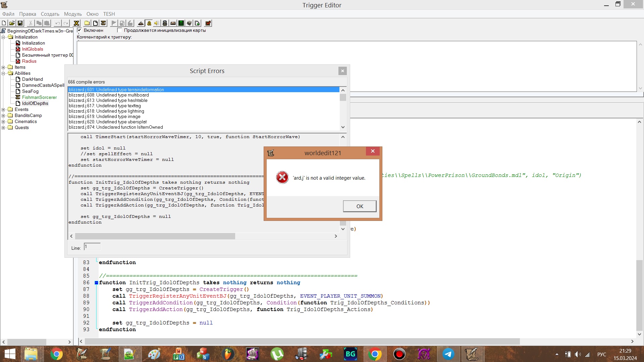
Task: Click the Script Errors horizontal scrollbar
Action: point(155,236)
